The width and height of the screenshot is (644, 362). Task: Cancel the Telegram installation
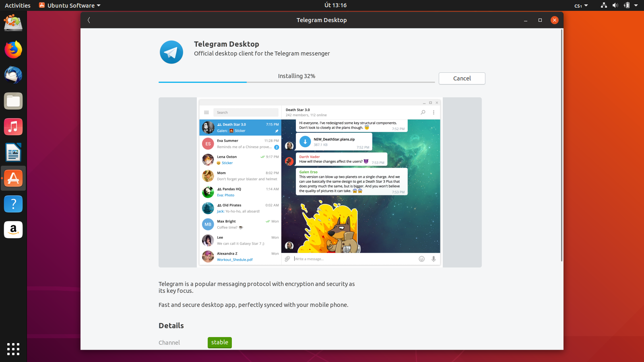click(462, 78)
